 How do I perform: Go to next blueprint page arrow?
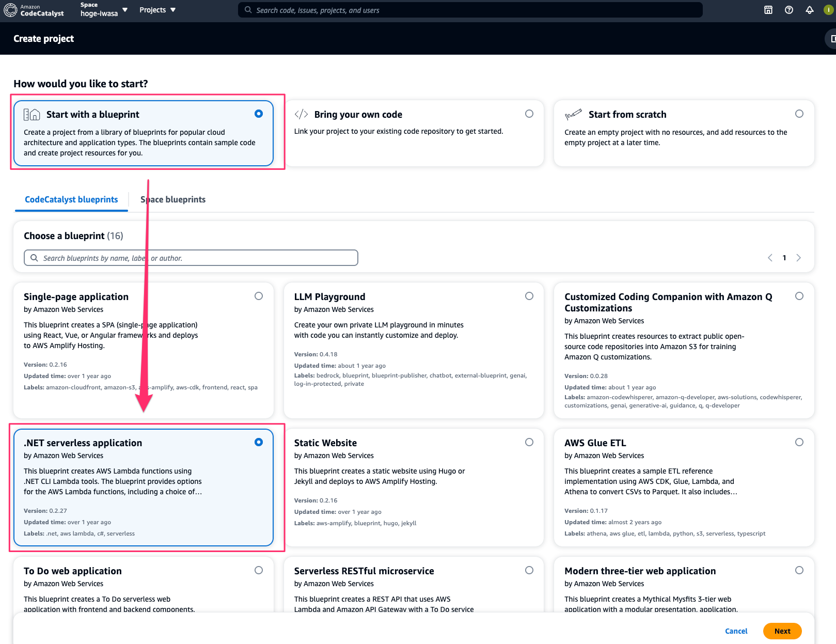(x=799, y=258)
